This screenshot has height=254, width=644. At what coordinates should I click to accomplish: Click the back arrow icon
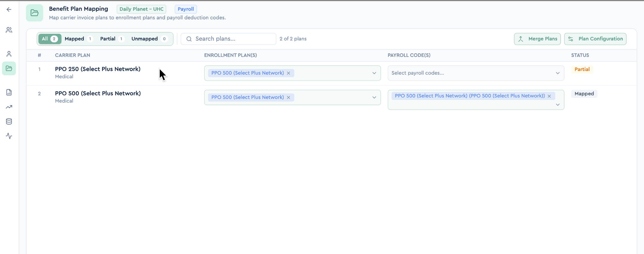click(x=9, y=9)
